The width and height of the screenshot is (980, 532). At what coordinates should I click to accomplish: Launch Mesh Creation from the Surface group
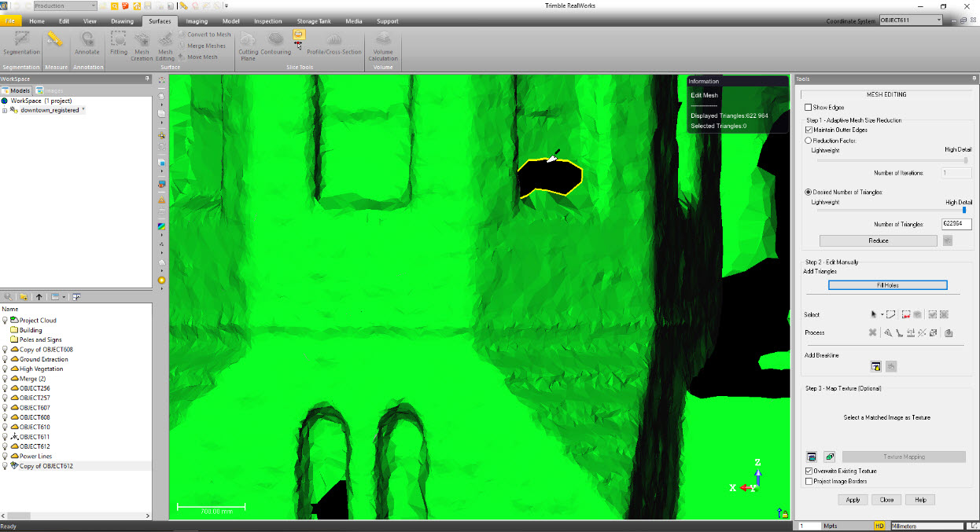point(142,46)
